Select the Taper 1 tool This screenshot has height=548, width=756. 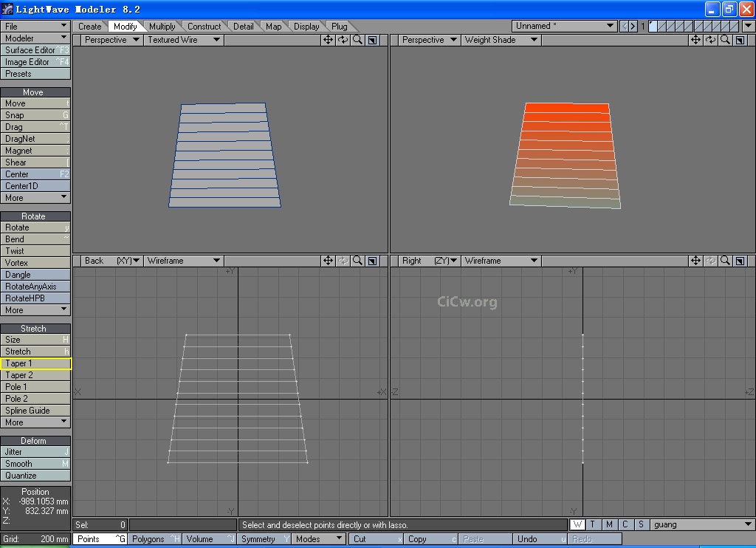(35, 363)
